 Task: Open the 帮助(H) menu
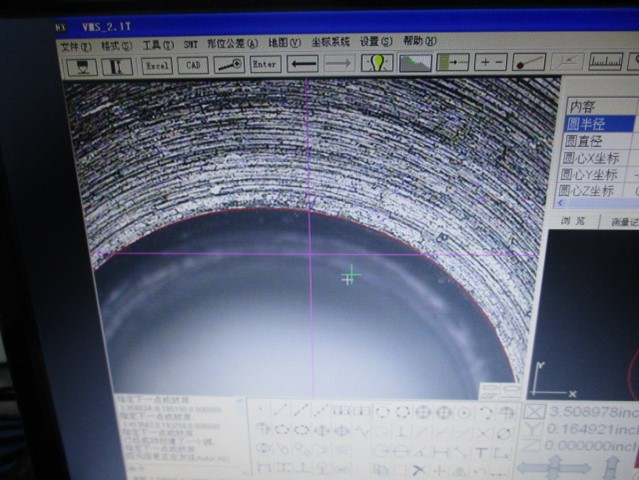pyautogui.click(x=419, y=41)
